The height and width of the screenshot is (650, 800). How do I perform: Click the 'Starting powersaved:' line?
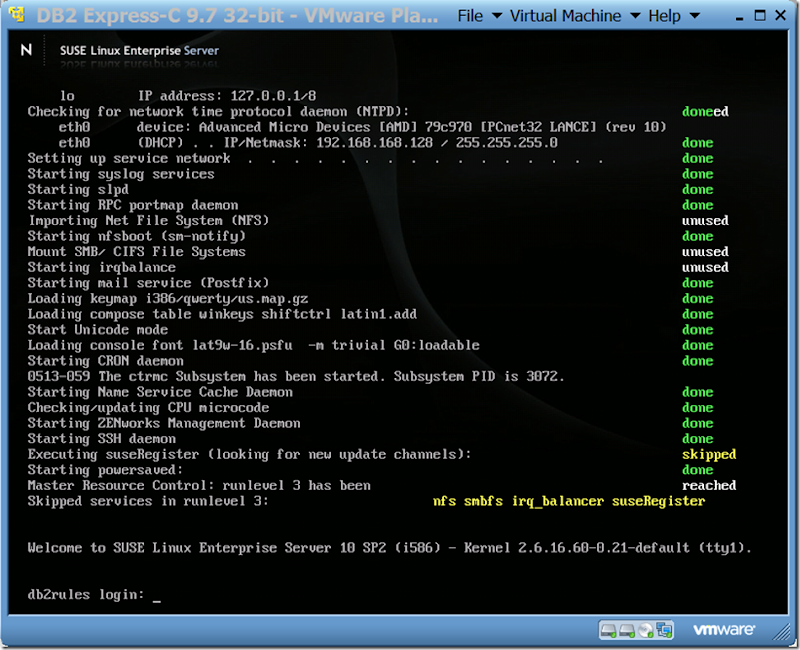click(x=105, y=470)
